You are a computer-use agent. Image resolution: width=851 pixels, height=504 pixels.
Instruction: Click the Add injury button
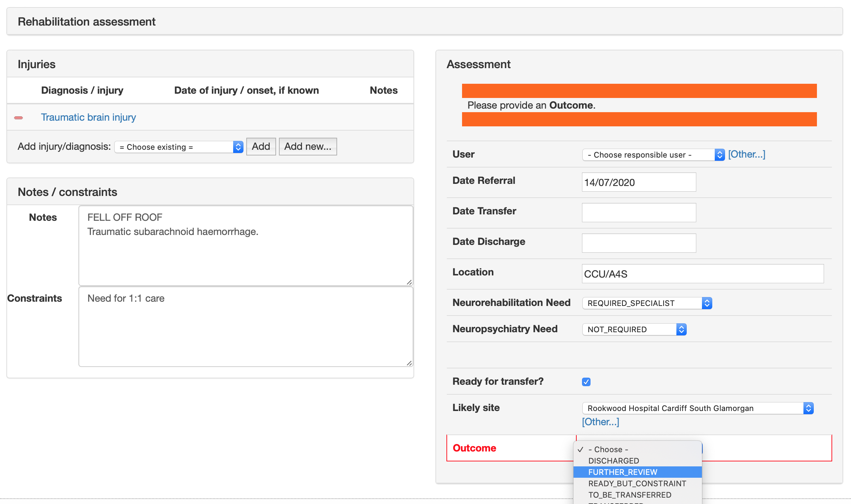pyautogui.click(x=261, y=147)
